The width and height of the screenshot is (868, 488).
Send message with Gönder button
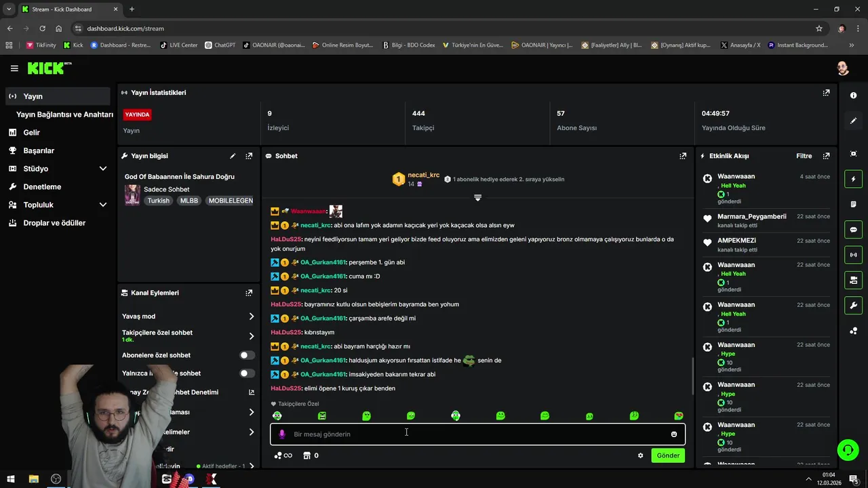668,455
